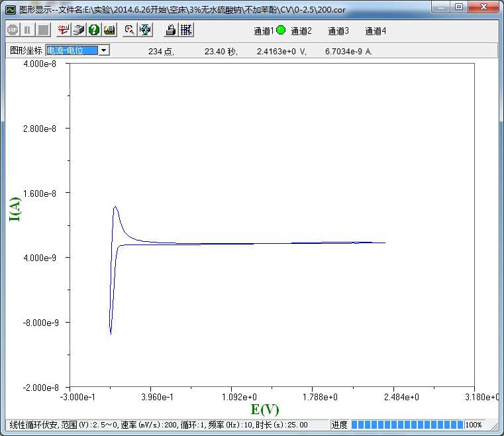Click y-axis label -2.000e-8

point(40,388)
